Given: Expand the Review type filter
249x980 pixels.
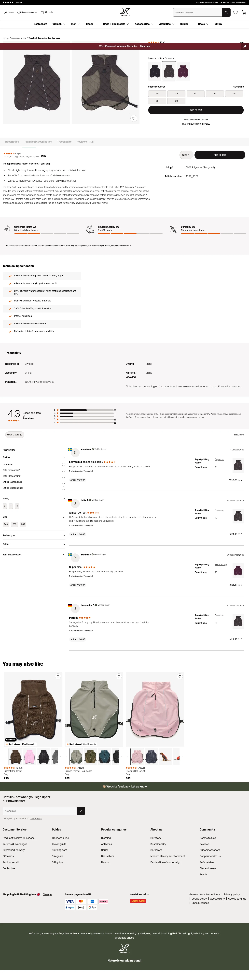Looking at the screenshot, I should pos(64,535).
